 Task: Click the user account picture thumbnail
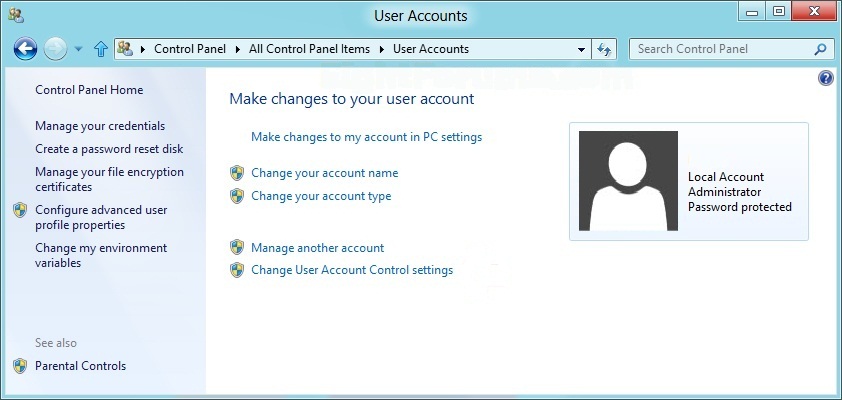tap(628, 181)
